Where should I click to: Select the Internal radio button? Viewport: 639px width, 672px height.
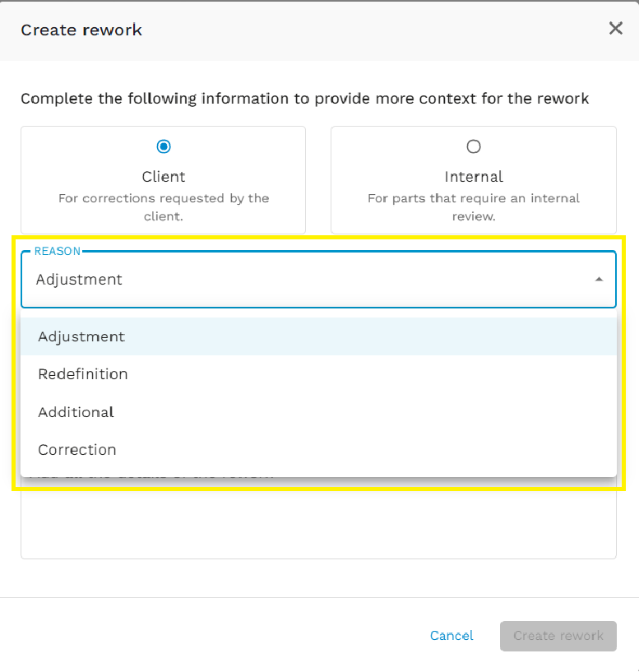(x=473, y=146)
